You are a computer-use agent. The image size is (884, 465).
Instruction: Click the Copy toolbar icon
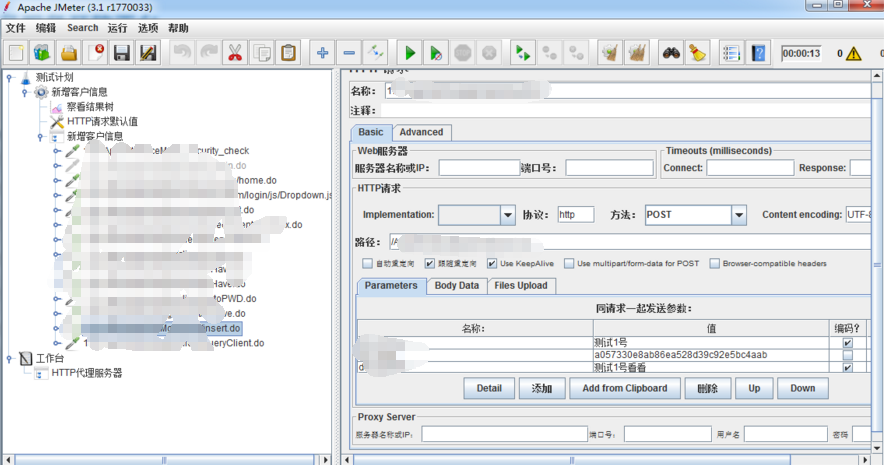262,53
